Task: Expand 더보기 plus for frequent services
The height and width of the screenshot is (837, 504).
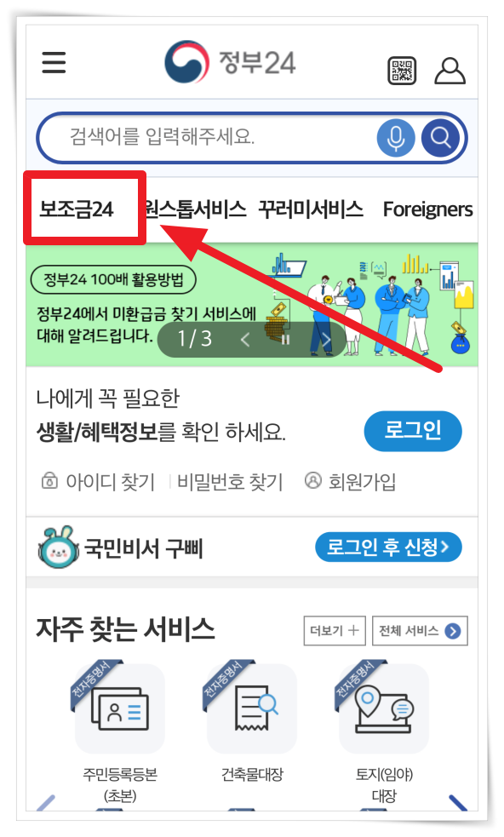Action: coord(335,631)
